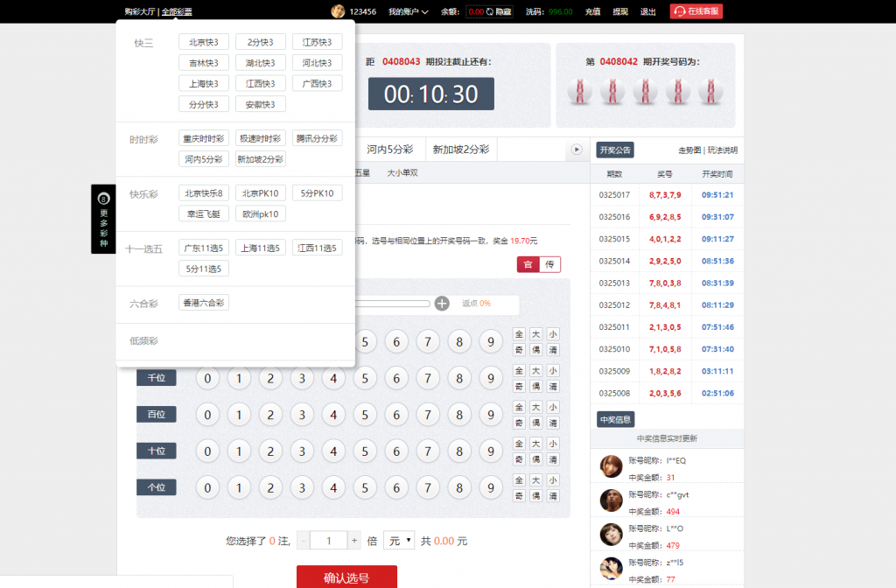
Task: Select number ball 7 in 千位 row
Action: point(428,378)
